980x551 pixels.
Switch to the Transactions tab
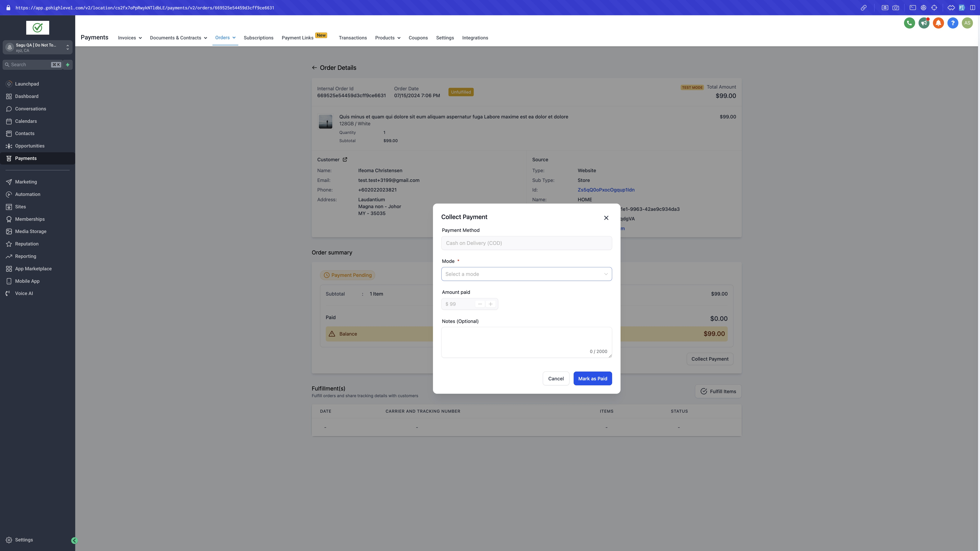click(x=353, y=38)
